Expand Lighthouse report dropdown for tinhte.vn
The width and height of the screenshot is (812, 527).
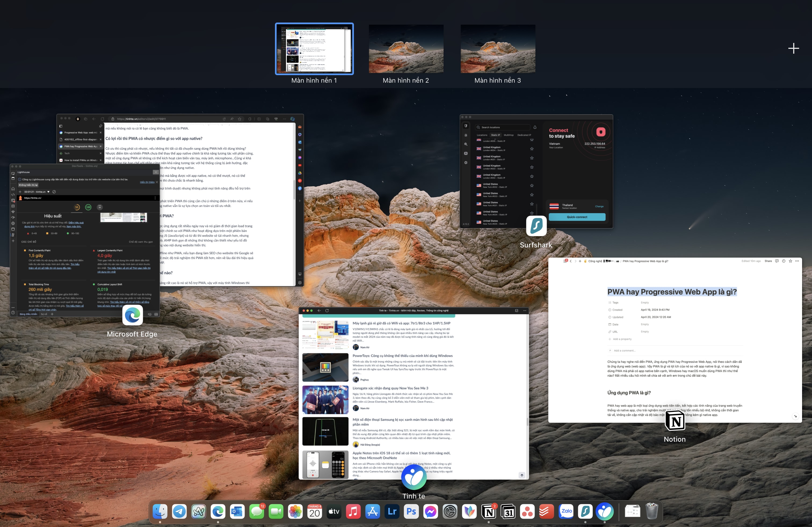click(x=48, y=192)
